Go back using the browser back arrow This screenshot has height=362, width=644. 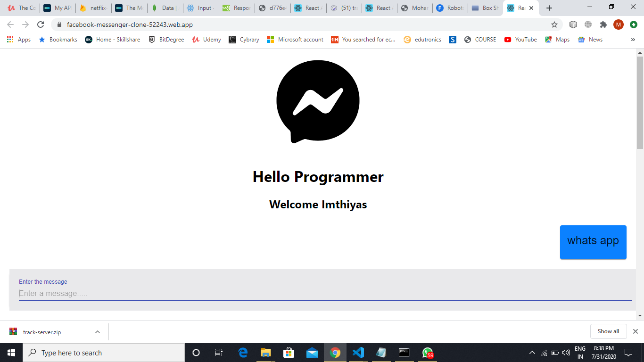click(10, 25)
